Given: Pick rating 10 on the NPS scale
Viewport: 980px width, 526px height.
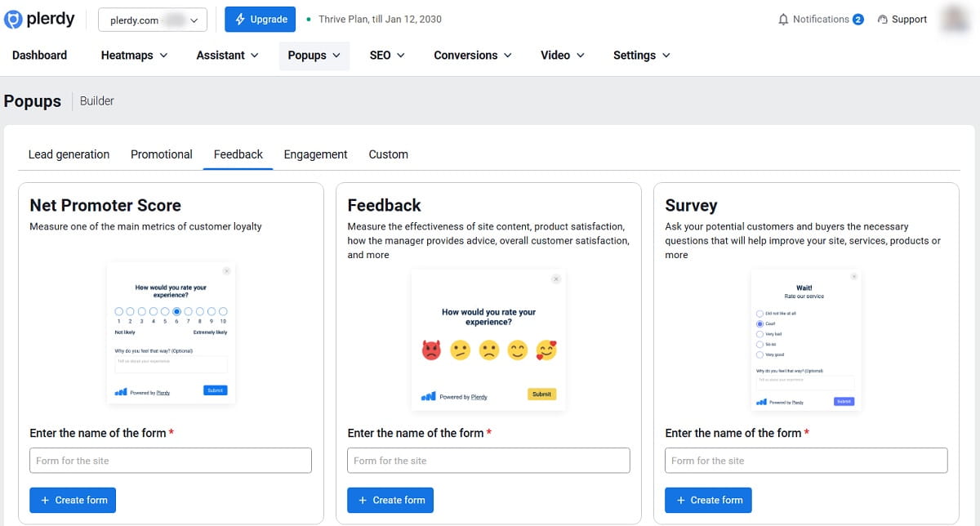Looking at the screenshot, I should point(222,311).
